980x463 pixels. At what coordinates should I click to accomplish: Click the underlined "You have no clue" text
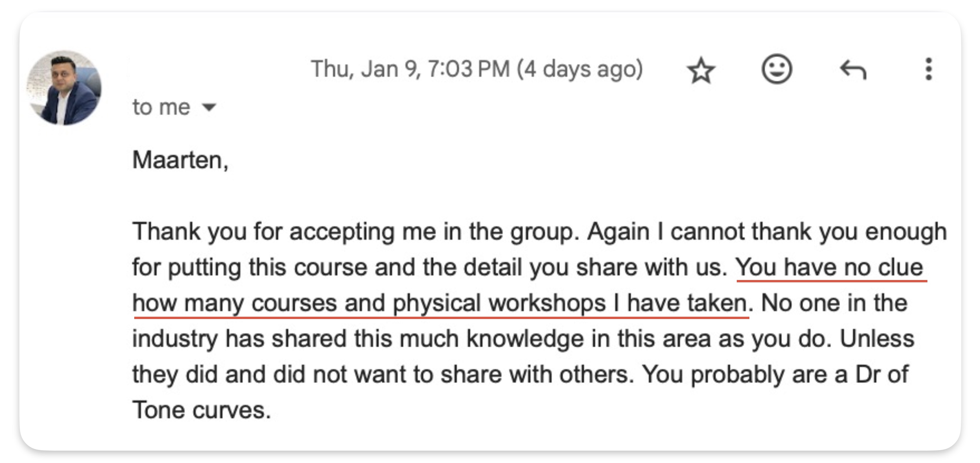(829, 267)
